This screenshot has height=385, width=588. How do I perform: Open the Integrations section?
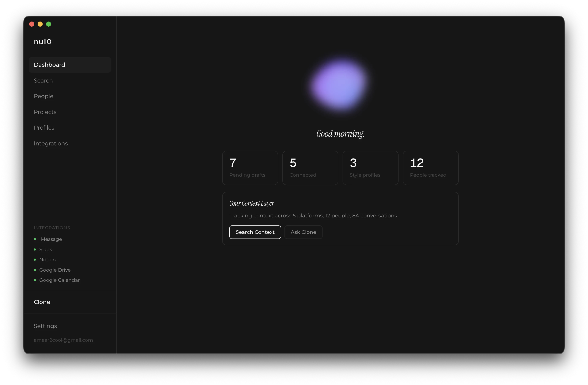(51, 144)
